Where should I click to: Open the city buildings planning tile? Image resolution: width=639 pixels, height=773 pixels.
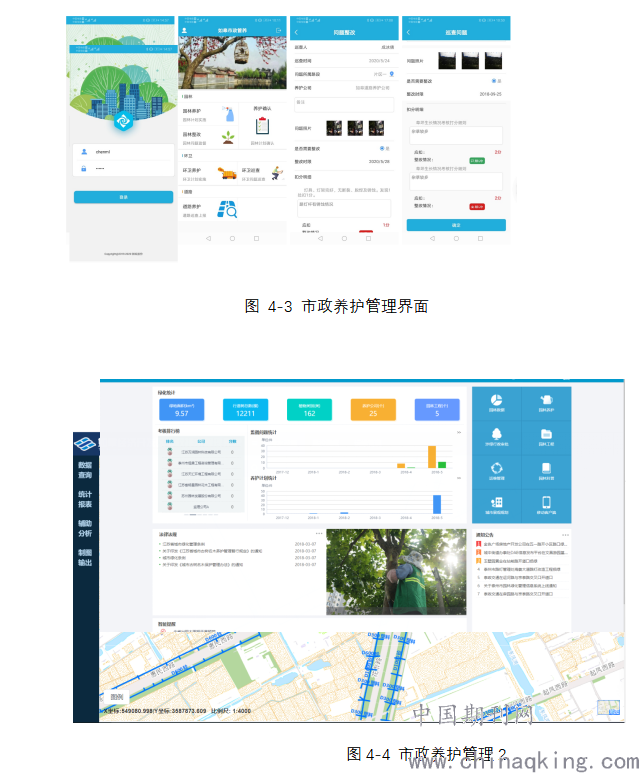(x=497, y=506)
